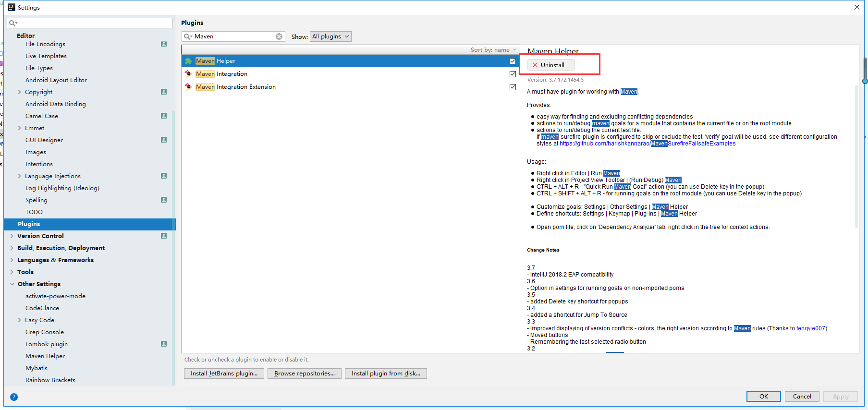
Task: Click the settings search magnifier icon
Action: coord(13,23)
